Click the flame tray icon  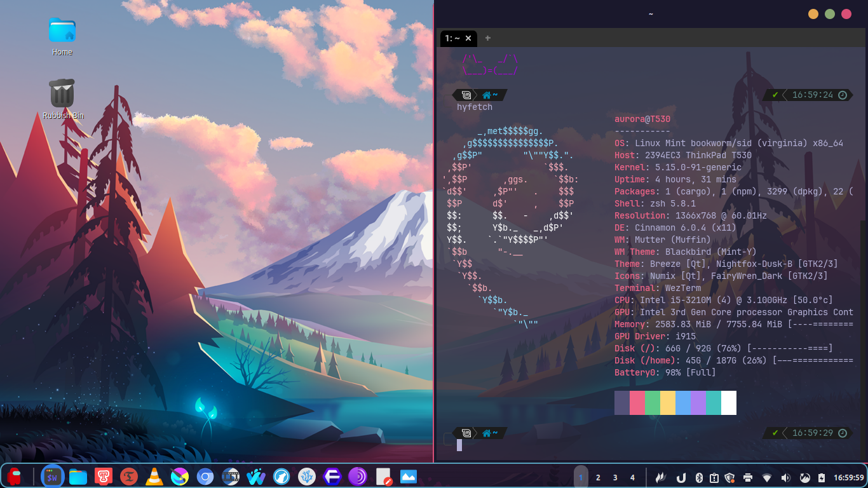point(661,477)
